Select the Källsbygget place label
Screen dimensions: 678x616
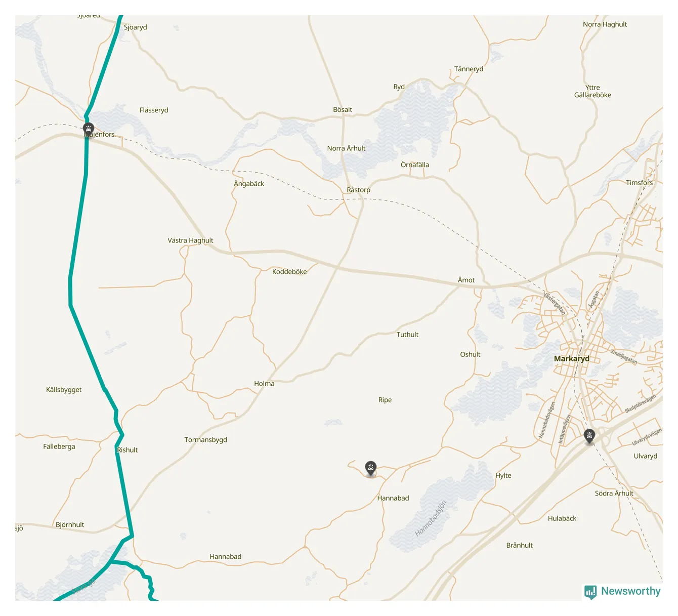tap(64, 390)
